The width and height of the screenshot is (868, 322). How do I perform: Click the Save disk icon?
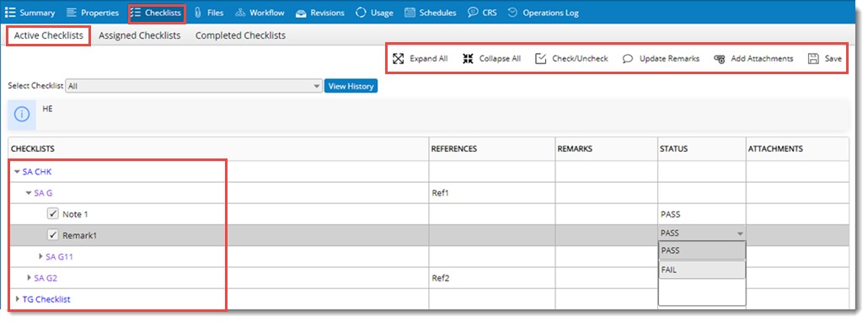click(x=813, y=59)
